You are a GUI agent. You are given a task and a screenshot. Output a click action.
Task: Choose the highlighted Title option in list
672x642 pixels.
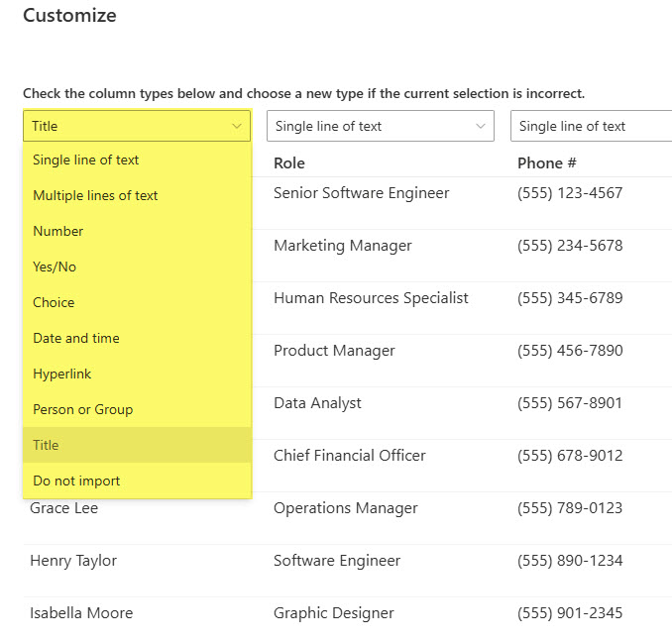[46, 445]
